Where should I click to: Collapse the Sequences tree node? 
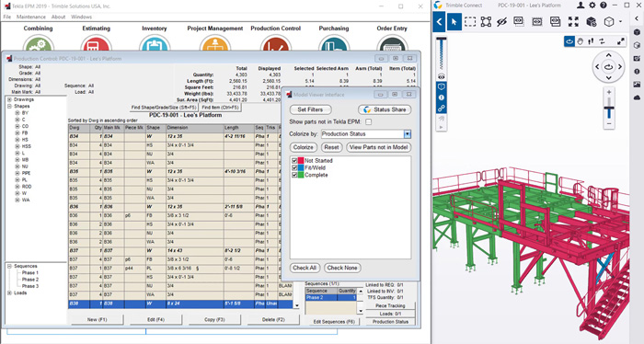pos(9,266)
